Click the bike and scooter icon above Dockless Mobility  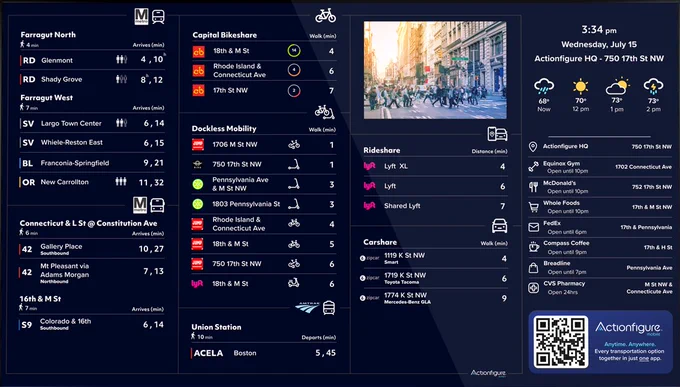tap(324, 112)
